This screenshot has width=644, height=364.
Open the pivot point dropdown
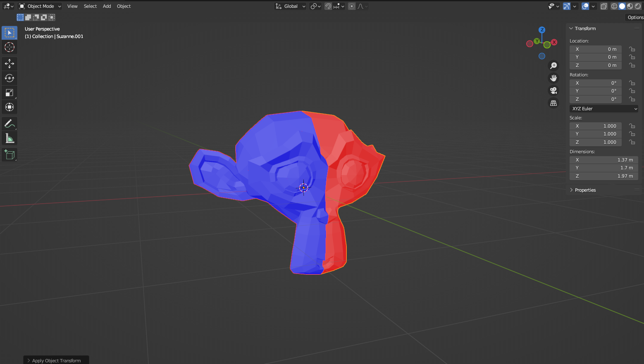coord(316,6)
